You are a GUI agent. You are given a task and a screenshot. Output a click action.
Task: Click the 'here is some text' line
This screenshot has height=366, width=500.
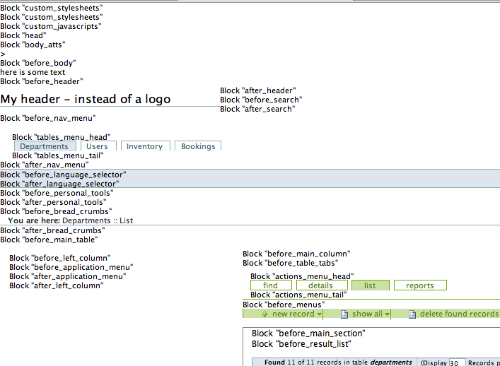click(x=33, y=72)
